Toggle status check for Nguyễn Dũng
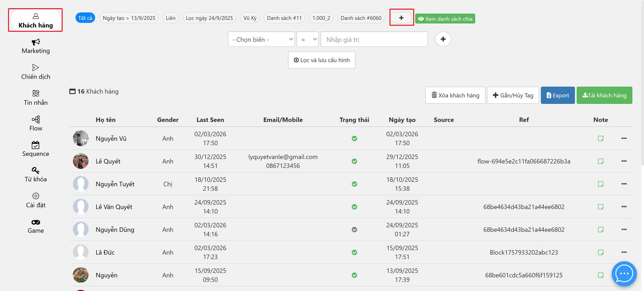This screenshot has height=291, width=644. [x=354, y=230]
